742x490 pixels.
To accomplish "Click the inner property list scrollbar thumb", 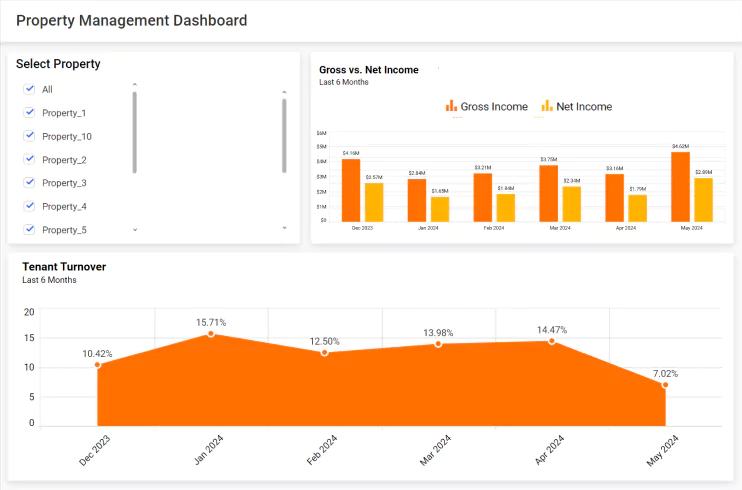I will coord(135,132).
